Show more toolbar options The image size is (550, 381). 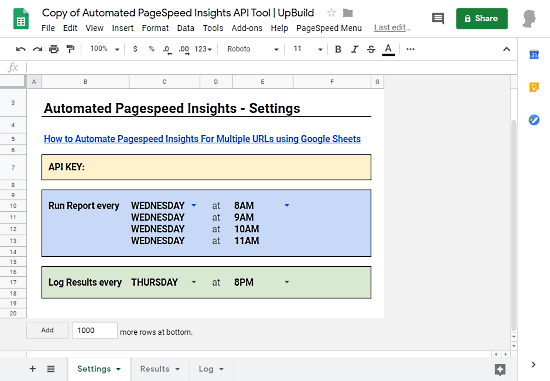pyautogui.click(x=410, y=49)
